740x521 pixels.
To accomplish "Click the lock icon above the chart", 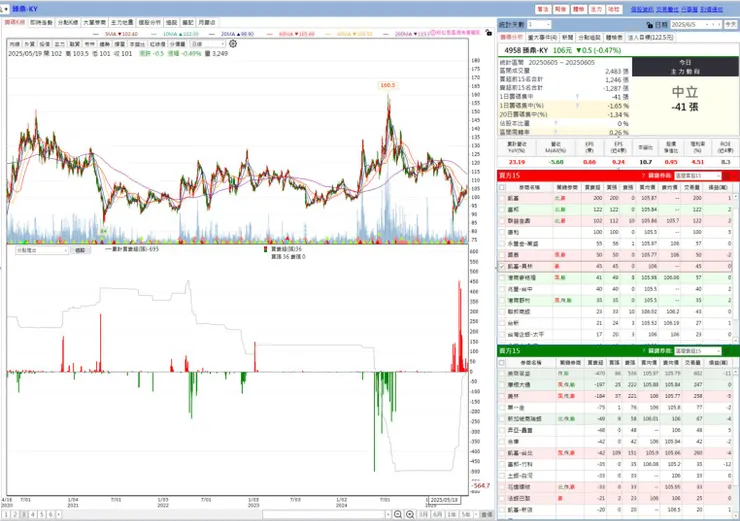I will [x=488, y=33].
